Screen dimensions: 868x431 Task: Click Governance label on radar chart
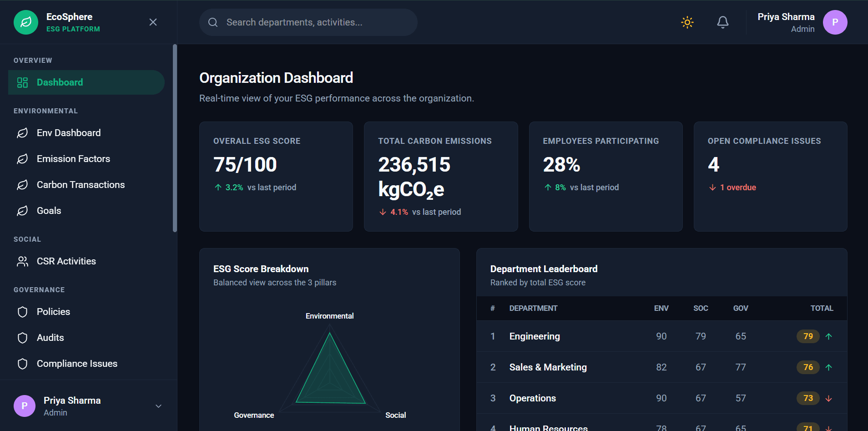point(254,415)
